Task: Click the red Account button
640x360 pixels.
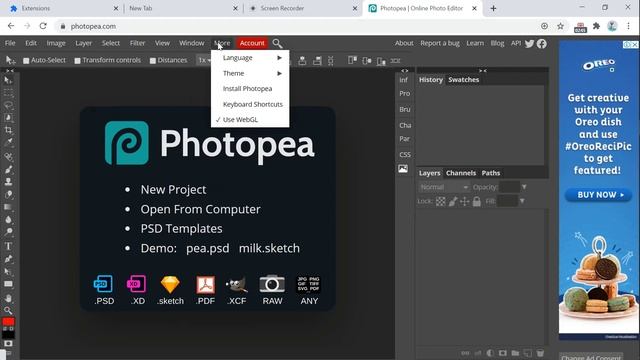Action: pos(252,43)
